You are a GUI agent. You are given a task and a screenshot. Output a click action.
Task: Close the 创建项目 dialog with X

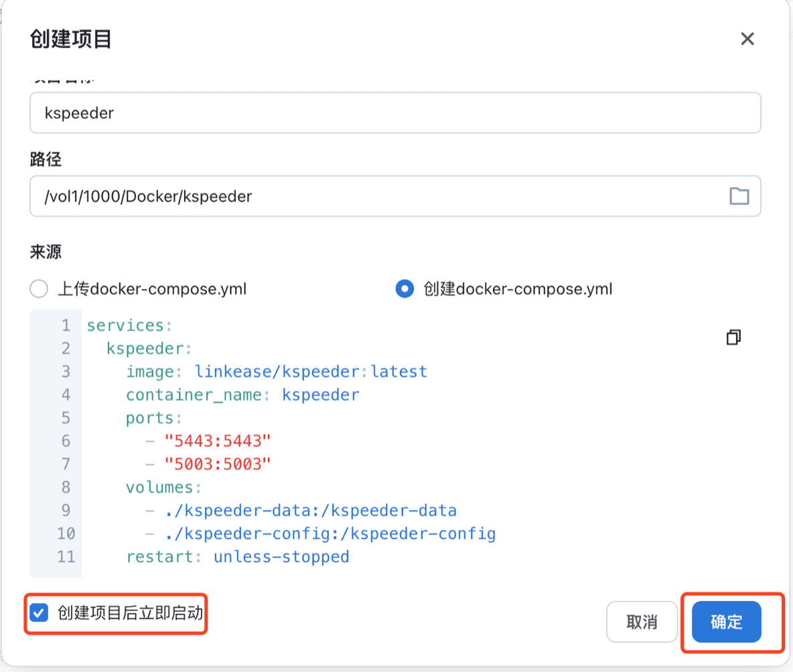pos(747,39)
